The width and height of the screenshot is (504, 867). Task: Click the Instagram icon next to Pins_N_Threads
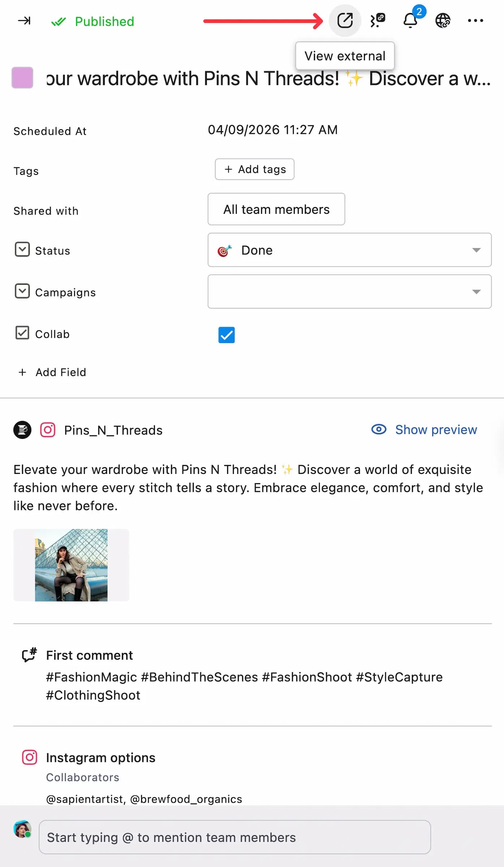pos(48,430)
